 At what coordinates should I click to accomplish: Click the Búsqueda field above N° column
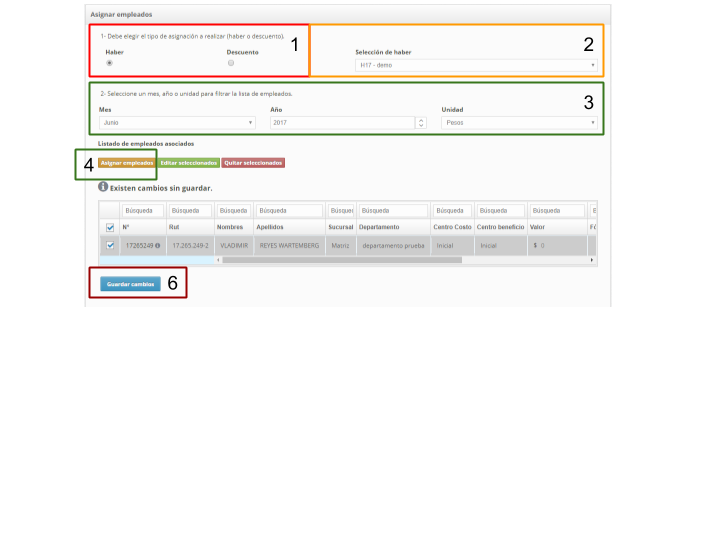(x=143, y=211)
